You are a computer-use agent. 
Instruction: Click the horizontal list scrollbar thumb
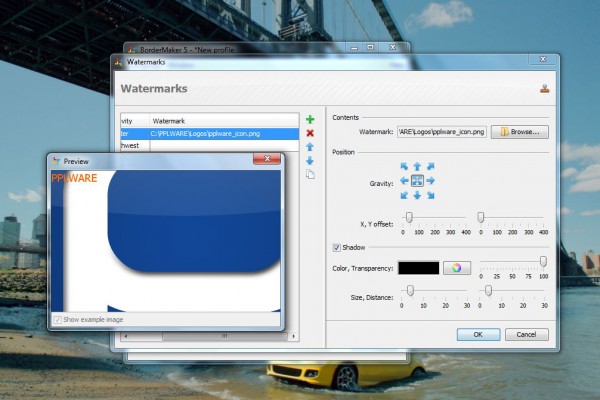coord(225,336)
